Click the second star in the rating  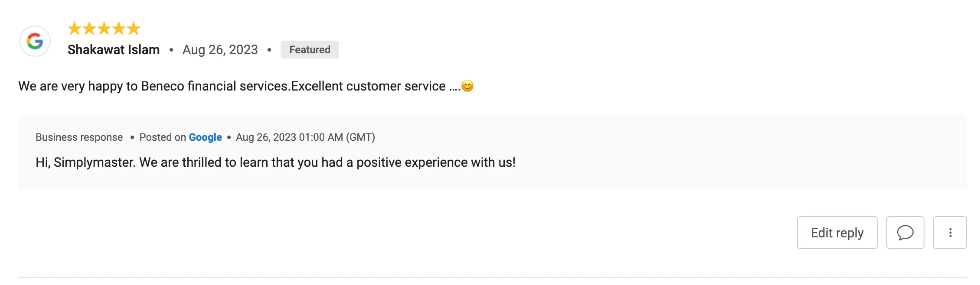(x=89, y=29)
